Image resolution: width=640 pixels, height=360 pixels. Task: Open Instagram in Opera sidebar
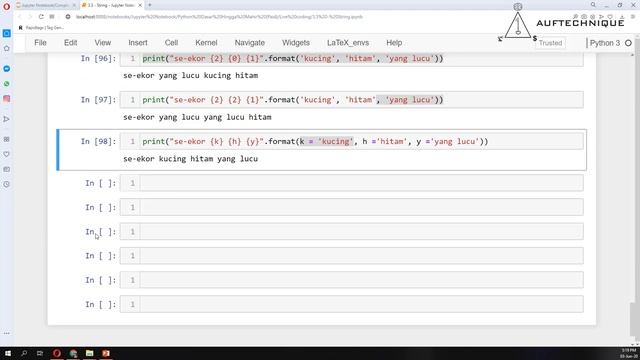7,99
